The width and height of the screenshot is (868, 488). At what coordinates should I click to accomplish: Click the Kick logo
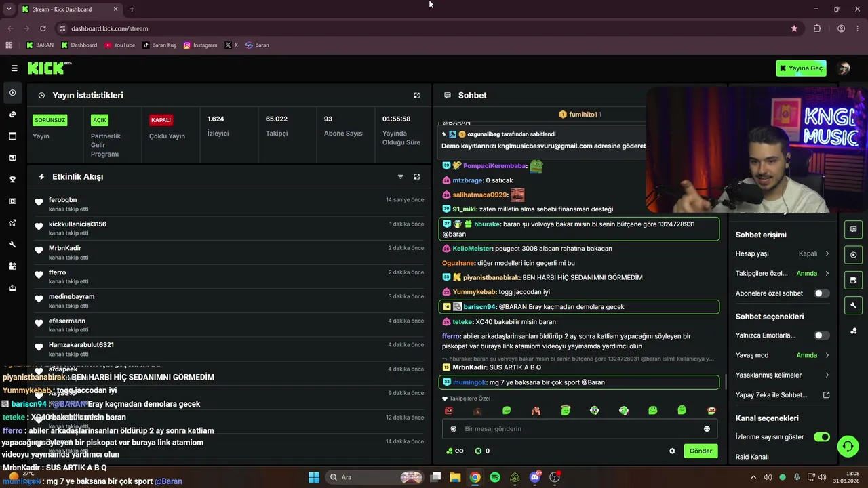[x=50, y=68]
